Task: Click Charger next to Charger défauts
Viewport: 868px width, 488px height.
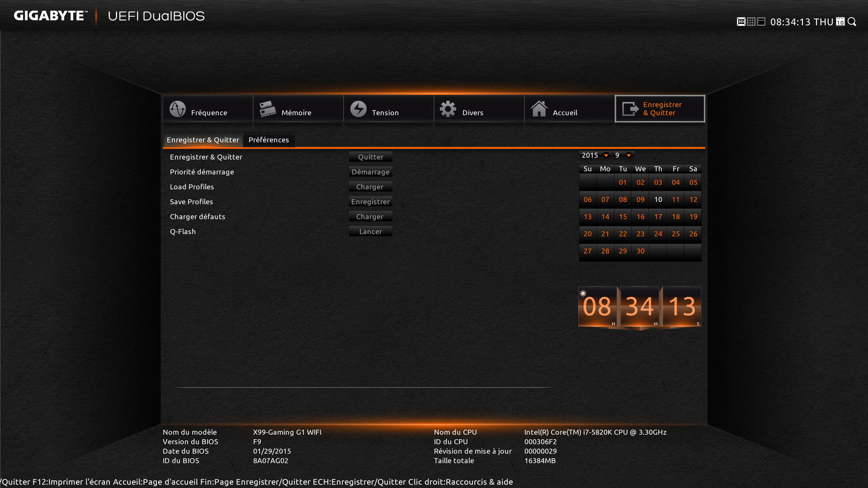Action: point(371,216)
